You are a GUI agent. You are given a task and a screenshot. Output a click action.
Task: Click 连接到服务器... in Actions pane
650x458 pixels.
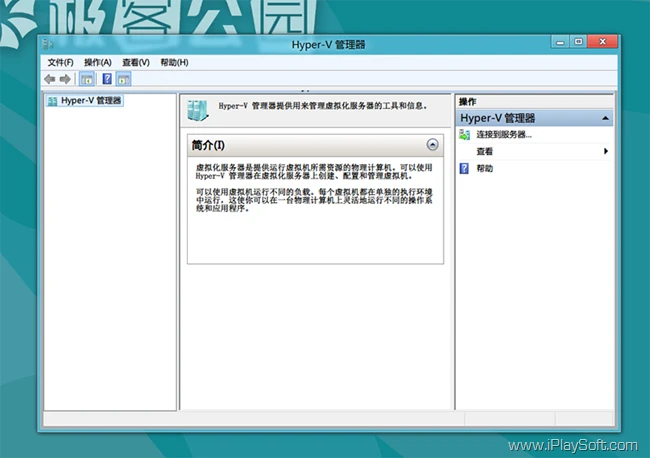[x=504, y=134]
